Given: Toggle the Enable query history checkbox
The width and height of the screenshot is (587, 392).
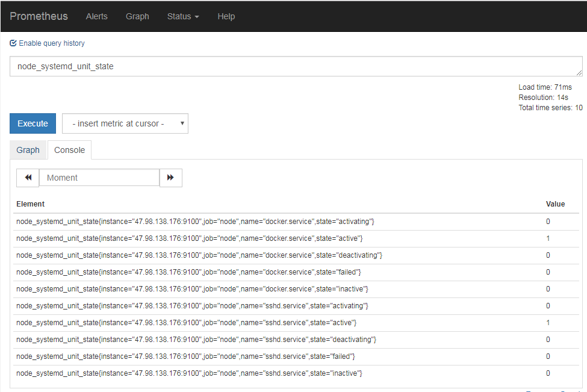Looking at the screenshot, I should 13,43.
